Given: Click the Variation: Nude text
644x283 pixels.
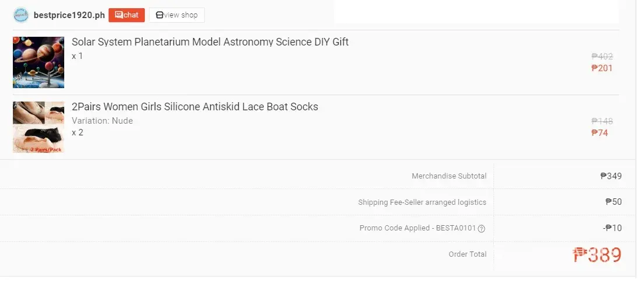Looking at the screenshot, I should click(102, 121).
